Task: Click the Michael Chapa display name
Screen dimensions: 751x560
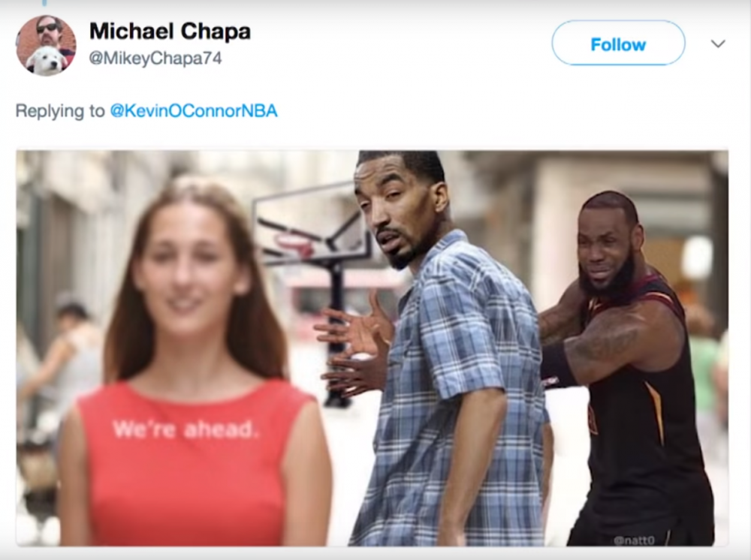Action: (x=170, y=32)
